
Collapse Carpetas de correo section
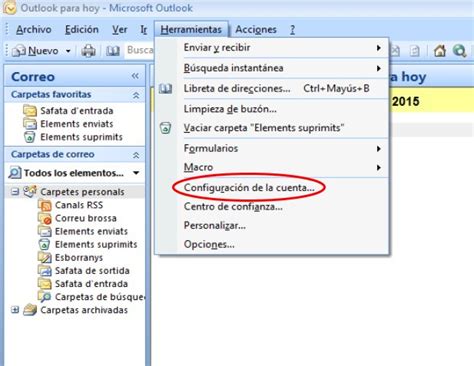pos(136,155)
